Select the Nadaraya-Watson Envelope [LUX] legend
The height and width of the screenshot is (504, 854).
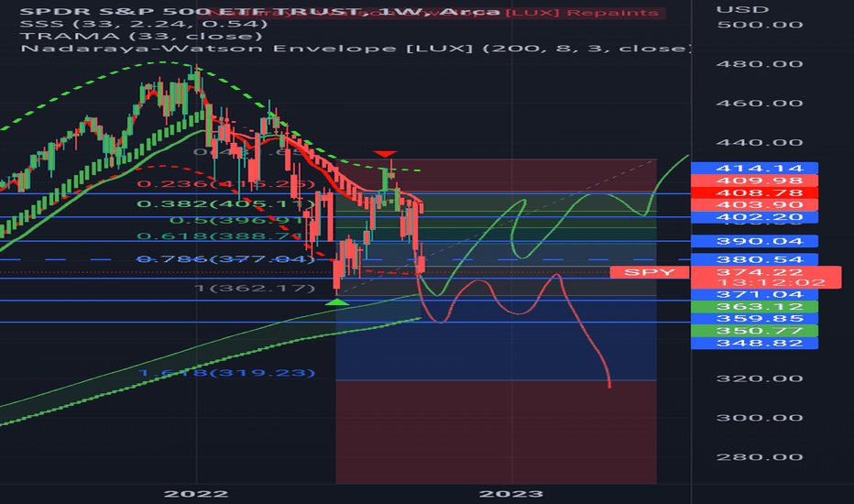click(356, 49)
